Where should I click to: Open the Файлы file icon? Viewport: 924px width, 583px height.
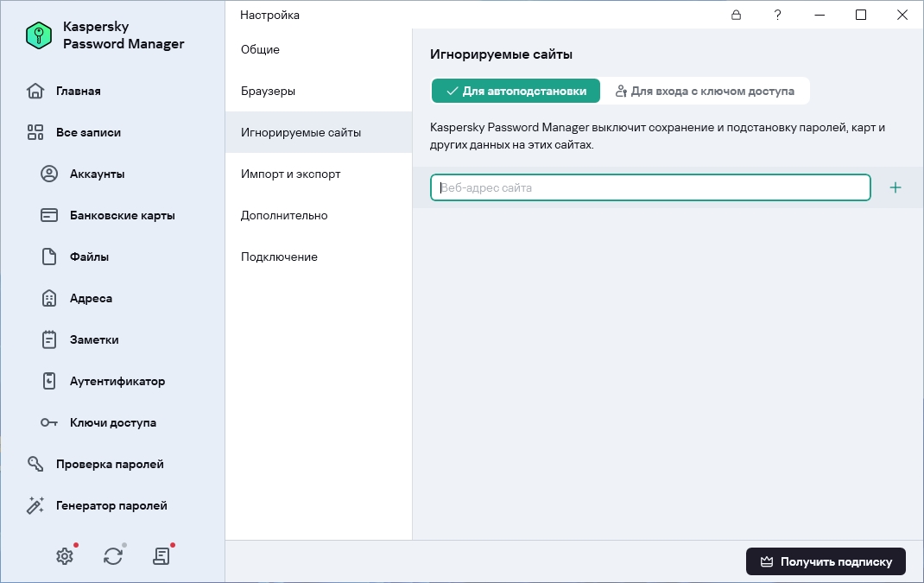[49, 257]
